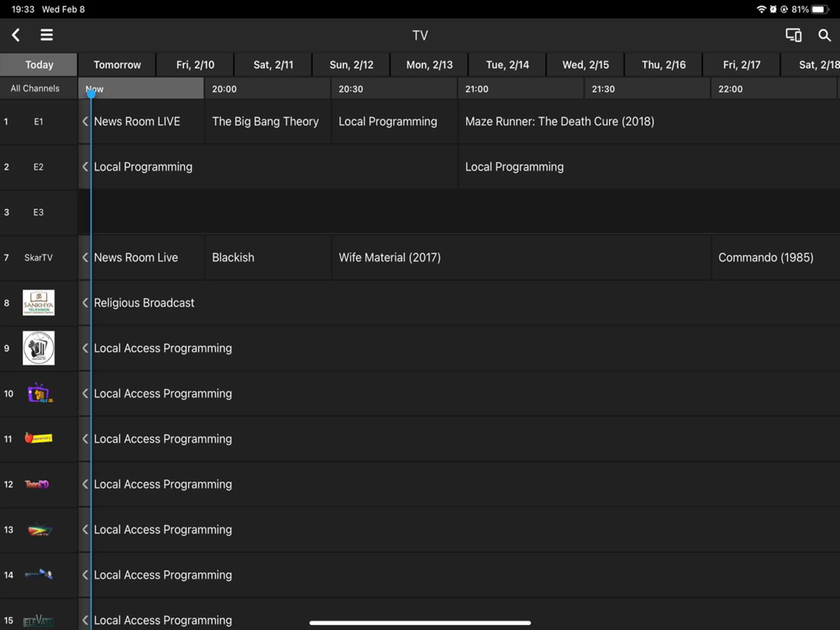Select channel 15 Elevate logo
The image size is (840, 630).
[39, 621]
